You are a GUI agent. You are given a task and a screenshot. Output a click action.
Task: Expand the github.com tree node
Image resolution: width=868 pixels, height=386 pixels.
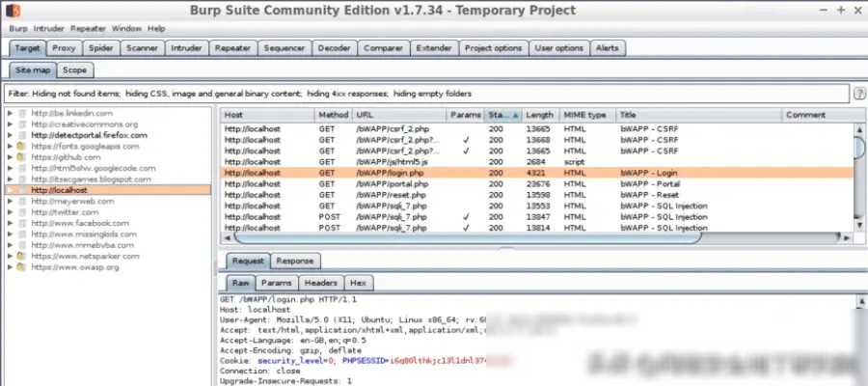[10, 157]
